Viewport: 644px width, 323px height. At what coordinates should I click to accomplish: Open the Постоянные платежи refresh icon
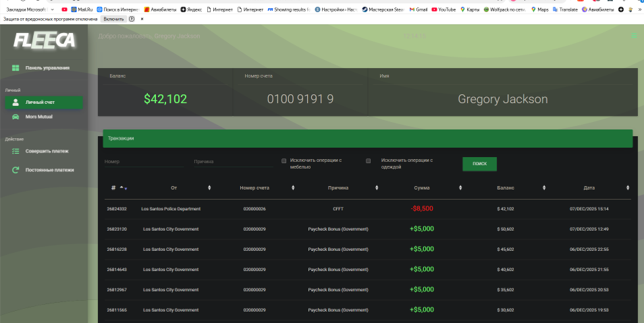click(x=16, y=170)
